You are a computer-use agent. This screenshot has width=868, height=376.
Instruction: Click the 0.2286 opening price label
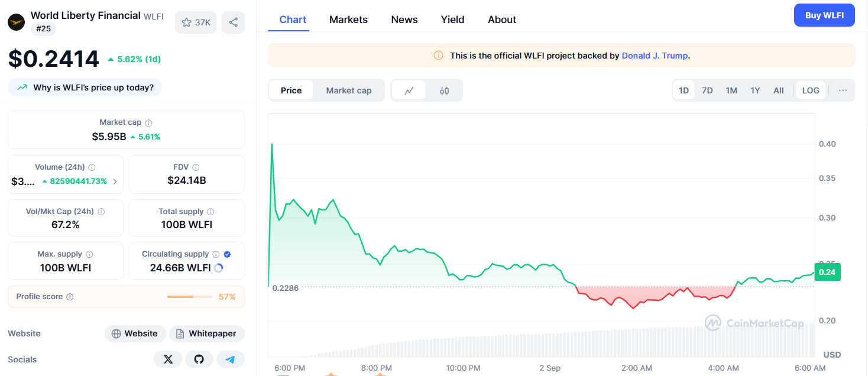coord(286,288)
